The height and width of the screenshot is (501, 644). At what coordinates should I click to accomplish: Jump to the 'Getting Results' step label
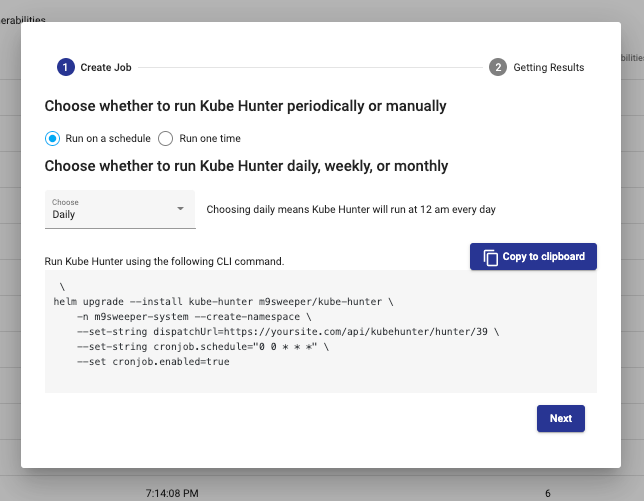[x=548, y=67]
